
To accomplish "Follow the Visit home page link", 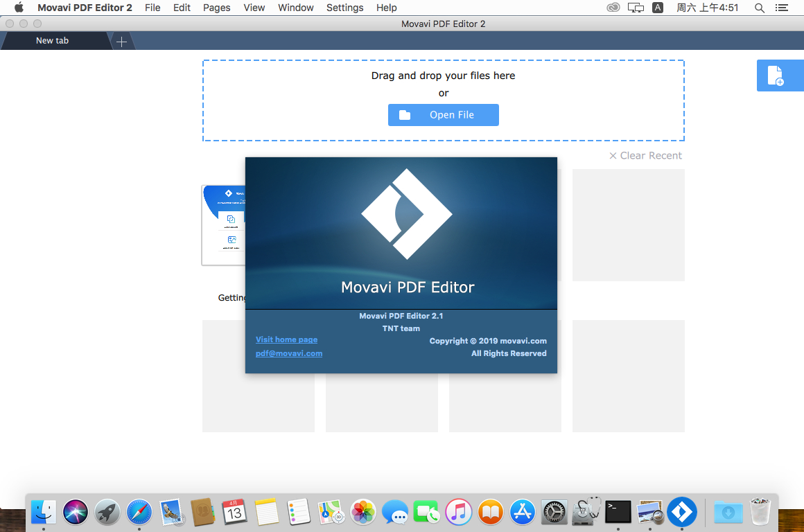I will tap(286, 339).
